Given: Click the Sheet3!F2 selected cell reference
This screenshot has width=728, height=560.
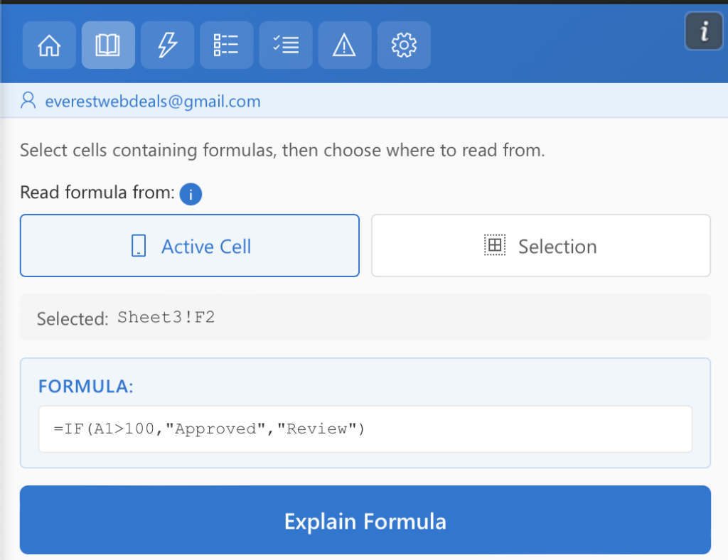Looking at the screenshot, I should [166, 317].
